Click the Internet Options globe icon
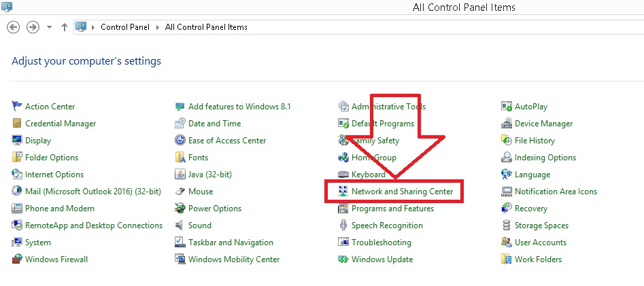Viewport: 644px width, 286px height. [17, 175]
